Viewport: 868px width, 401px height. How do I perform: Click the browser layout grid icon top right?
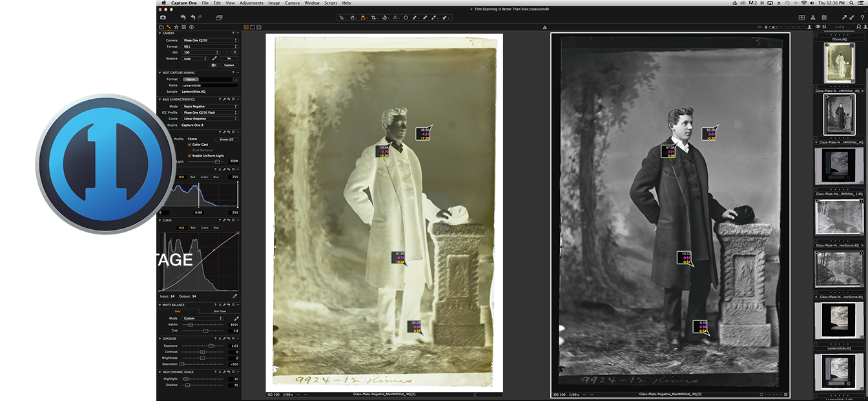tap(801, 17)
